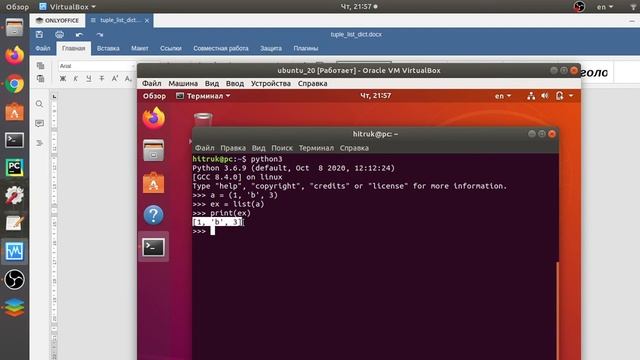640x360 pixels.
Task: Expand the Терминал app menu in guest panel
Action: 203,96
